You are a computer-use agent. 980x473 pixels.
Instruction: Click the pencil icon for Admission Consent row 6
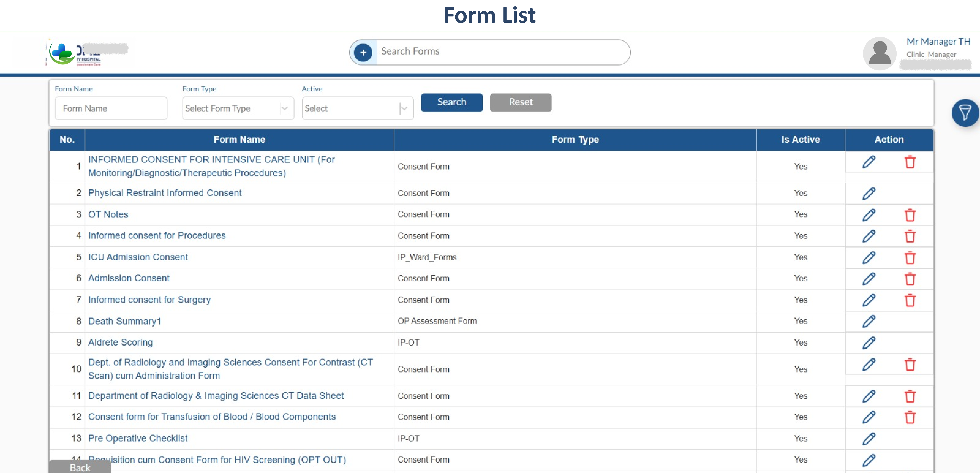click(869, 279)
